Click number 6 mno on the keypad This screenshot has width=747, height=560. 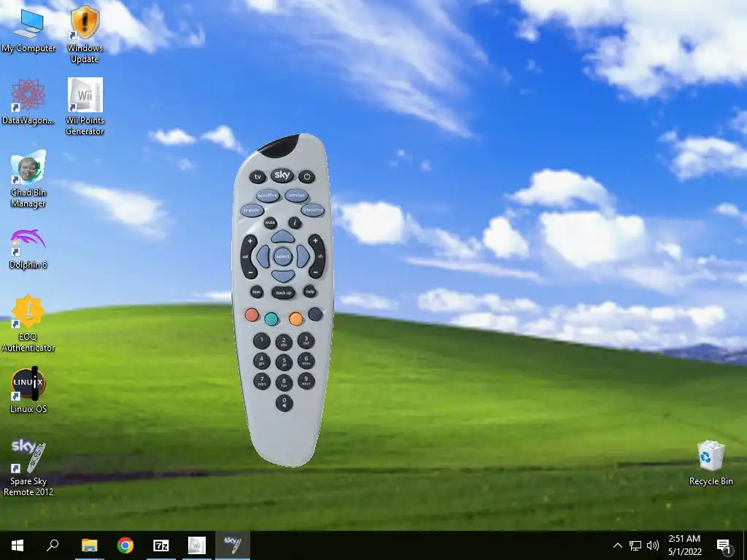pyautogui.click(x=306, y=361)
